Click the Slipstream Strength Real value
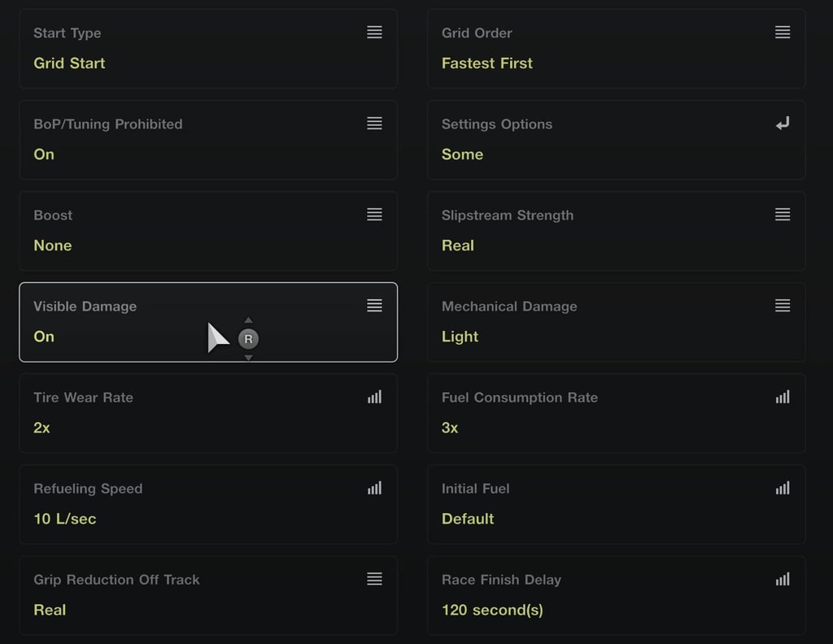 [x=458, y=246]
